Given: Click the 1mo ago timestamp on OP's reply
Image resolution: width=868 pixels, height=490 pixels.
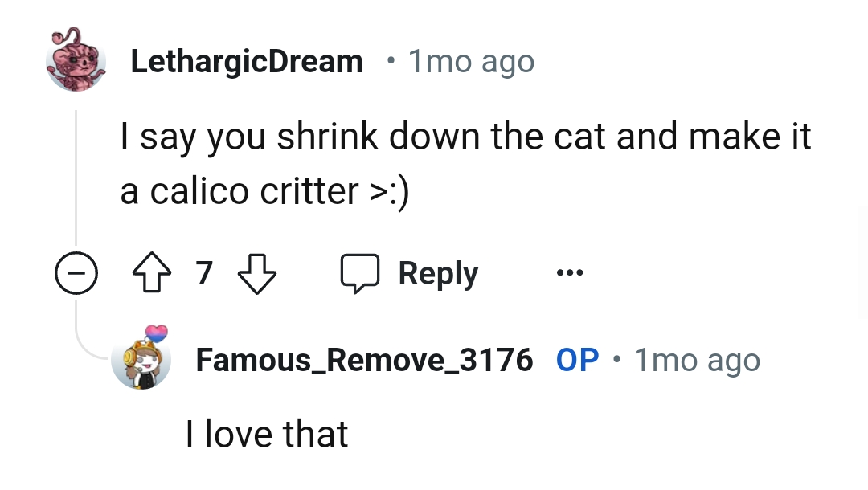Looking at the screenshot, I should click(x=696, y=361).
